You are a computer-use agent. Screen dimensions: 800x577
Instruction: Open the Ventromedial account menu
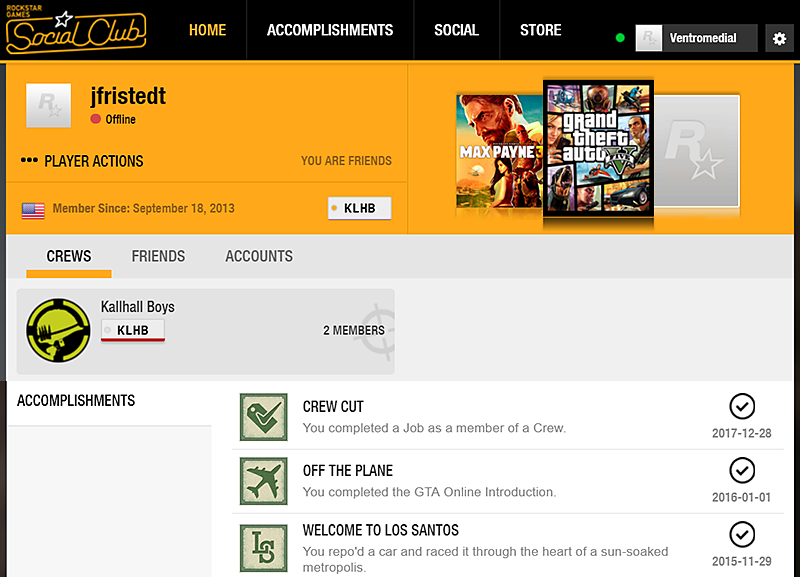click(696, 38)
